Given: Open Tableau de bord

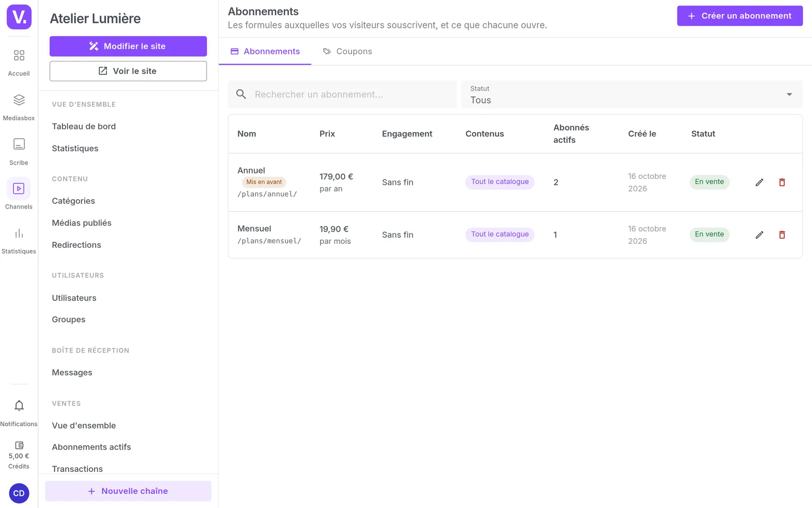Looking at the screenshot, I should click(x=84, y=126).
